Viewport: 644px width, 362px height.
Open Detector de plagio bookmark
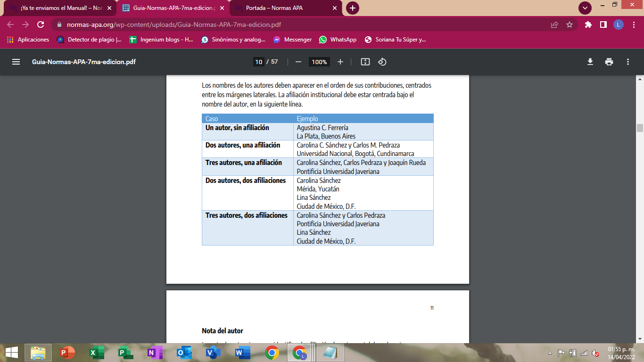(89, 40)
